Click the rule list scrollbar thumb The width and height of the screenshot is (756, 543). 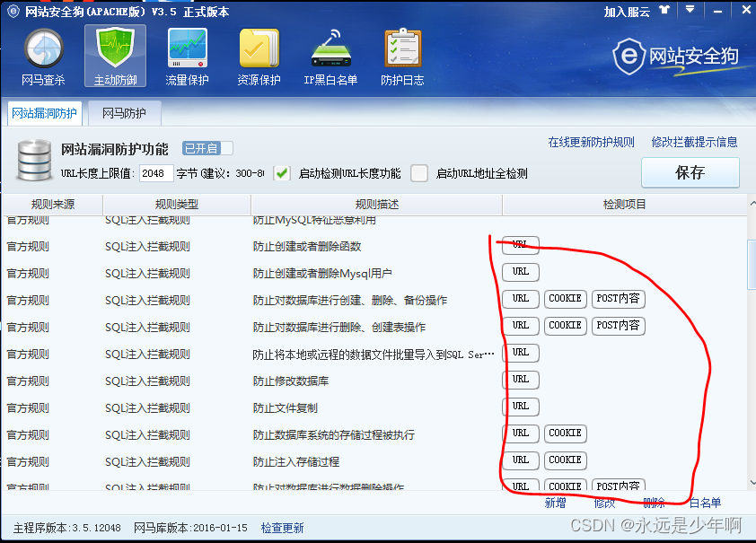(752, 264)
